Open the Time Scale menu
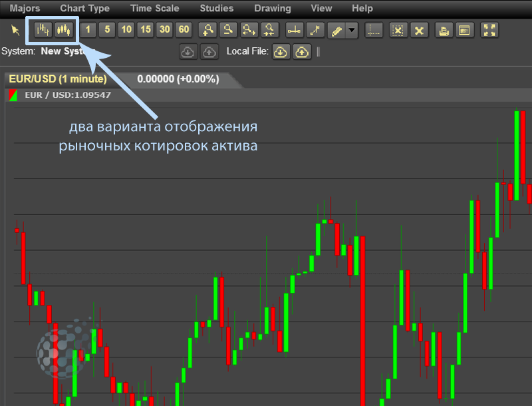Screen dimensions: 532x406 155,8
